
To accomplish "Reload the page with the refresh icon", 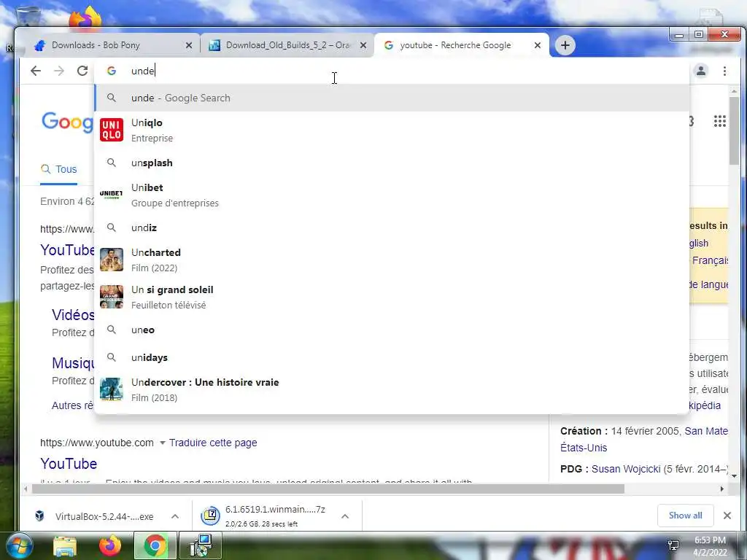I will coord(82,71).
